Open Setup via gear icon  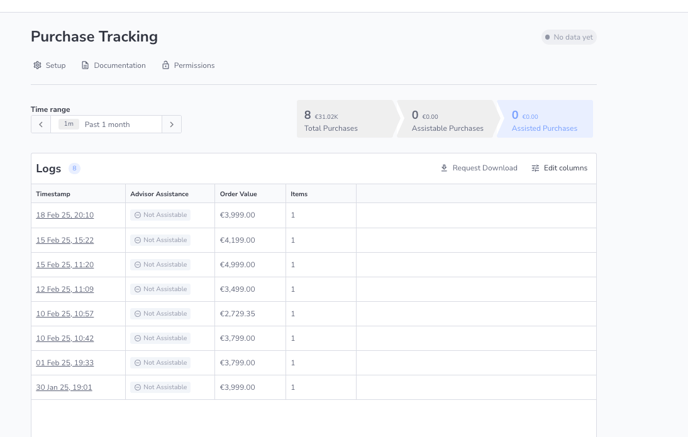(x=37, y=65)
